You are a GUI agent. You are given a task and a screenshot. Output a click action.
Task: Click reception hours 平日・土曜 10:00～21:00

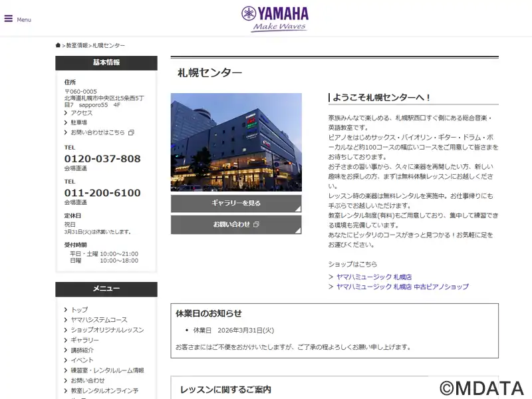(104, 254)
